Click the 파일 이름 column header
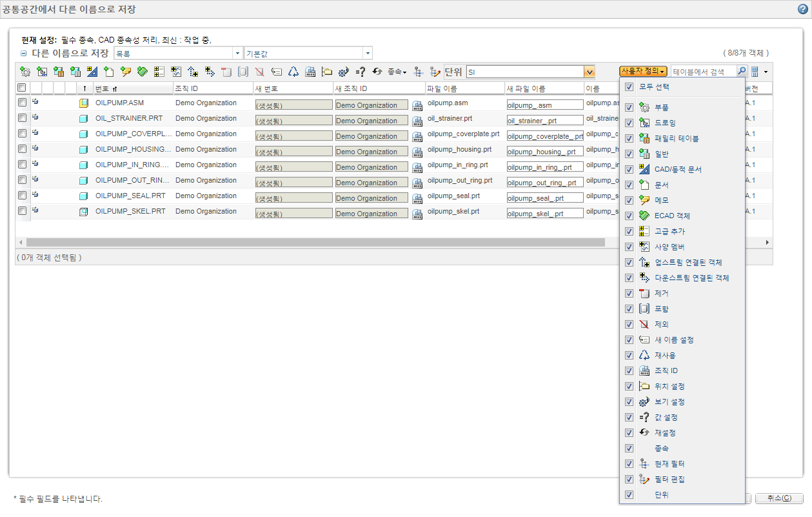 click(464, 88)
